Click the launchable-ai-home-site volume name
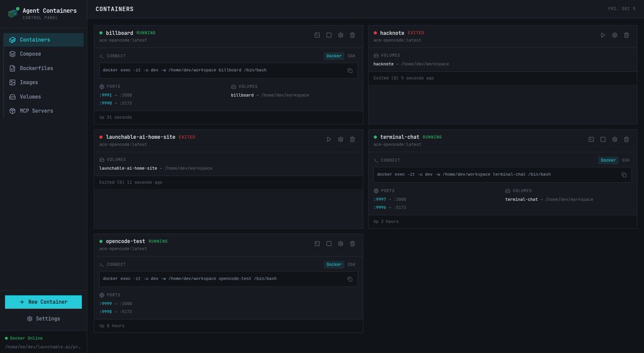Viewport: 644px width, 353px height. click(x=128, y=168)
